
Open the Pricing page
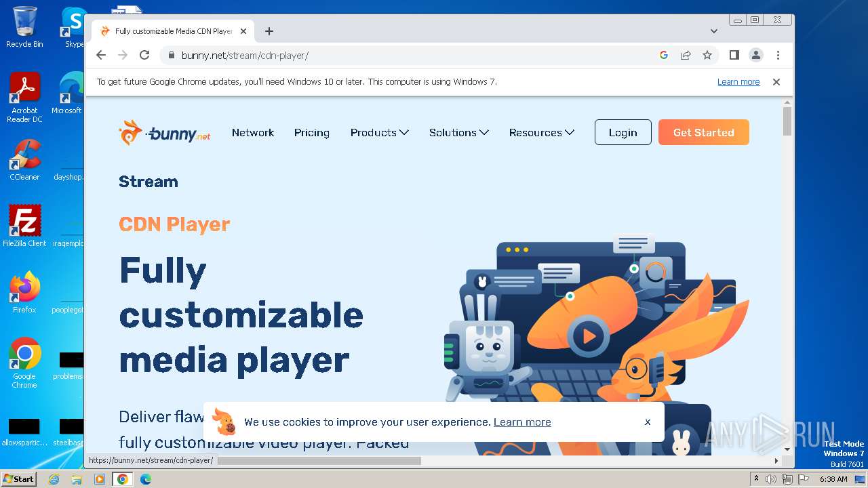click(312, 133)
